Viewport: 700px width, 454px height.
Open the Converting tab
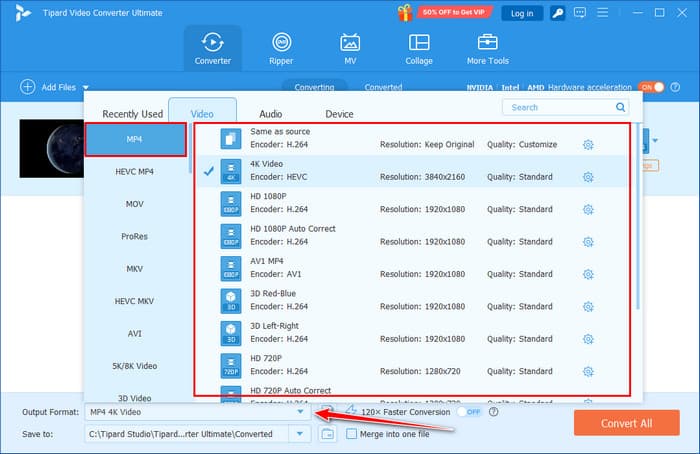point(314,87)
